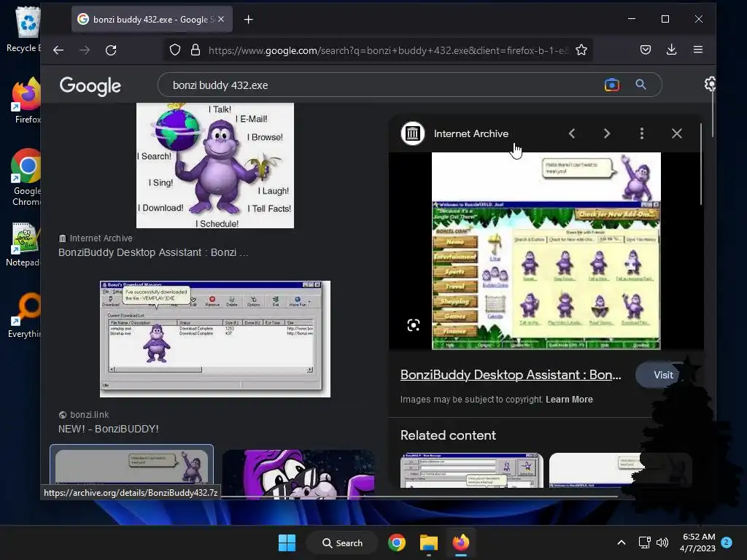Screen dimensions: 747x560
Task: Click the forward navigation arrow
Action: pyautogui.click(x=85, y=50)
